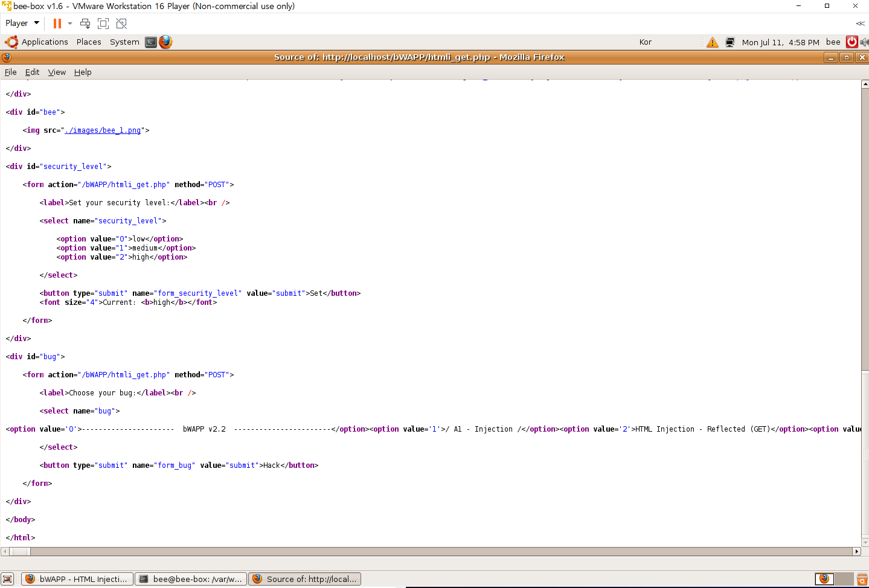The image size is (869, 588).
Task: Send Ctrl+Alt+Del to the virtual machine
Action: (x=85, y=24)
